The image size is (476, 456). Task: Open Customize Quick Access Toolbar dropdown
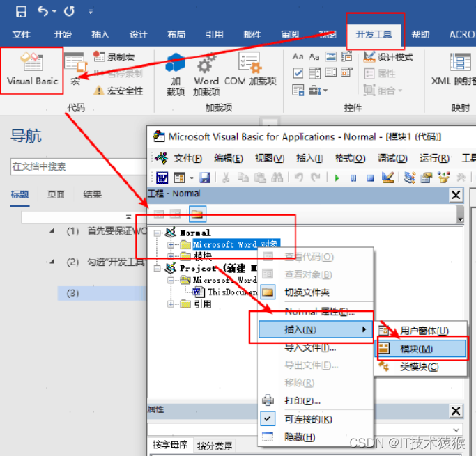(91, 12)
